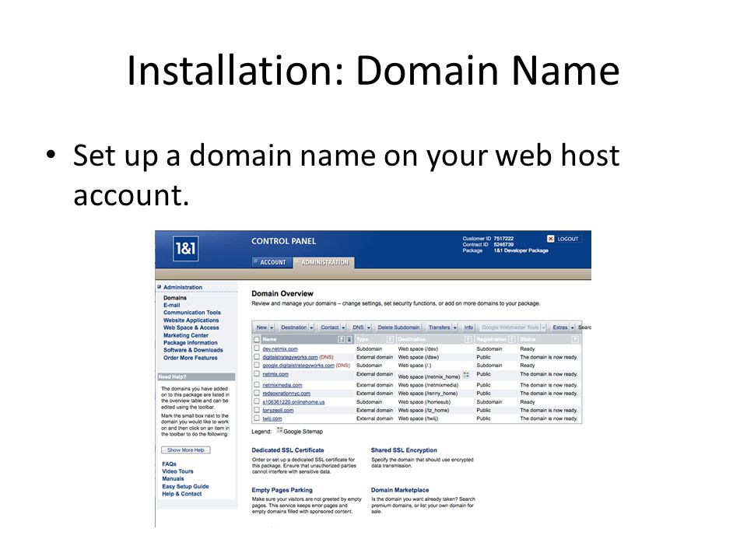Click the 1&1 logo

click(x=186, y=249)
